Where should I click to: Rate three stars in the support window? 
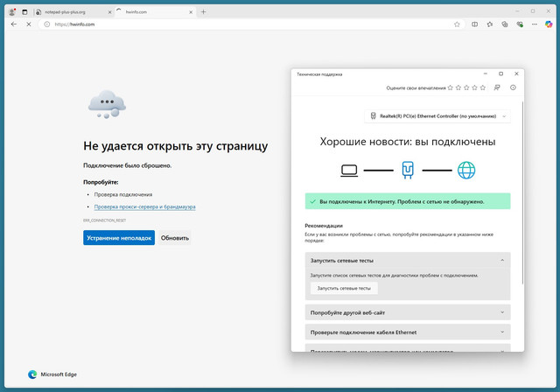tap(466, 87)
